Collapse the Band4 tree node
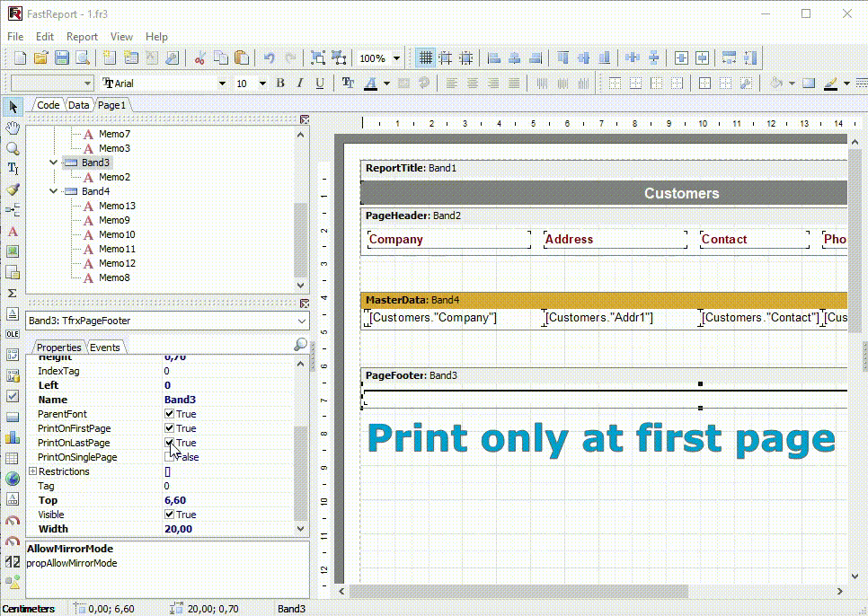This screenshot has width=868, height=616. click(54, 191)
